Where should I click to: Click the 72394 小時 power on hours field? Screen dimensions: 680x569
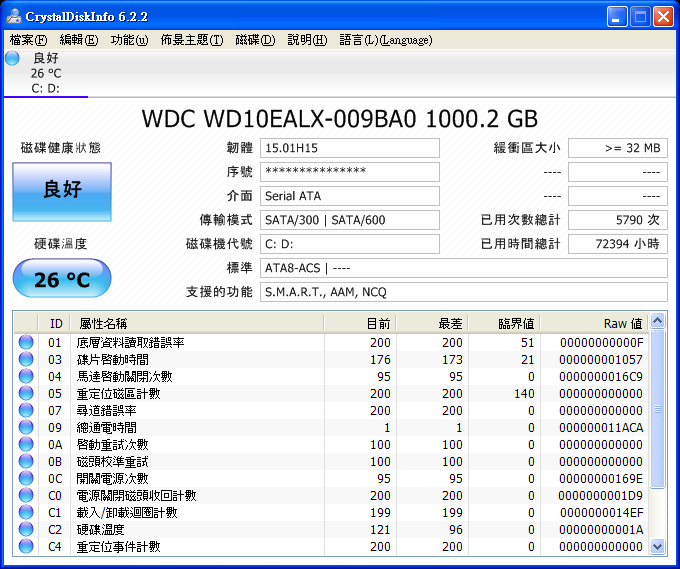(618, 244)
